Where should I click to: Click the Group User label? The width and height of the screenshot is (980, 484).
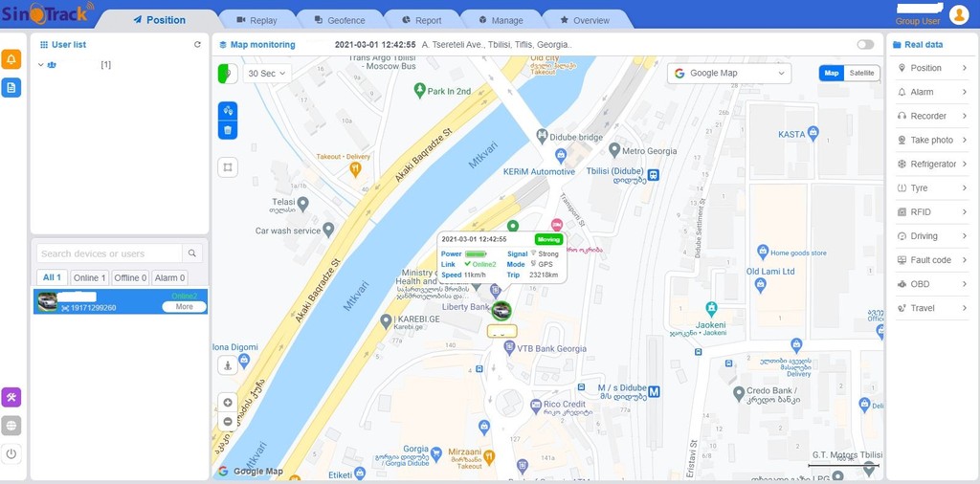point(918,21)
